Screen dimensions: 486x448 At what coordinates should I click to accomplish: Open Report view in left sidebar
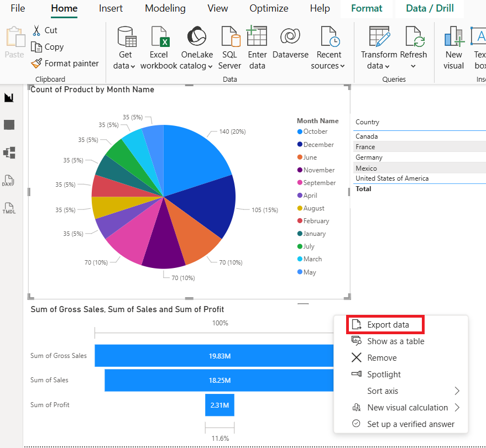9,98
